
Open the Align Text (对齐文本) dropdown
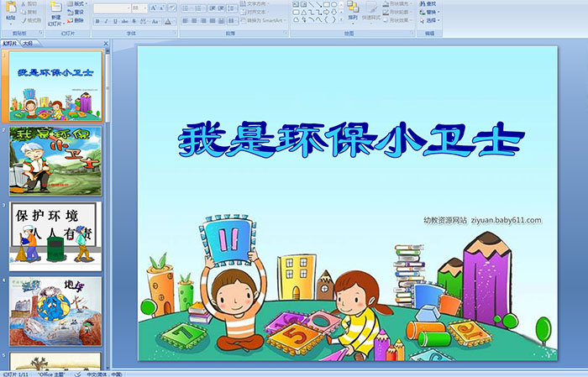pos(255,12)
